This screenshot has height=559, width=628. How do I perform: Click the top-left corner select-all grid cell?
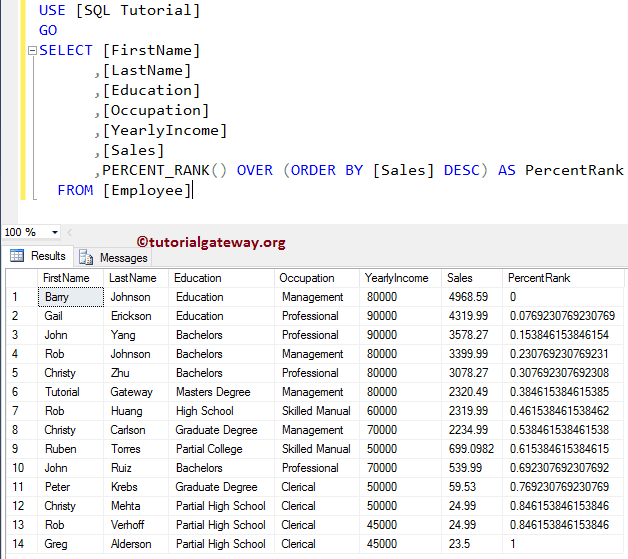(18, 278)
